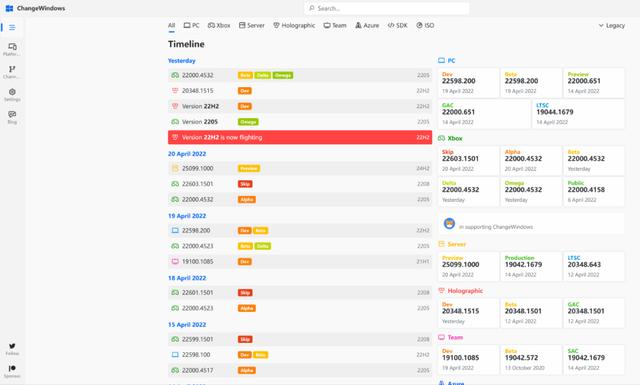Image resolution: width=640 pixels, height=385 pixels.
Task: Switch to the Xbox tab
Action: click(x=219, y=25)
